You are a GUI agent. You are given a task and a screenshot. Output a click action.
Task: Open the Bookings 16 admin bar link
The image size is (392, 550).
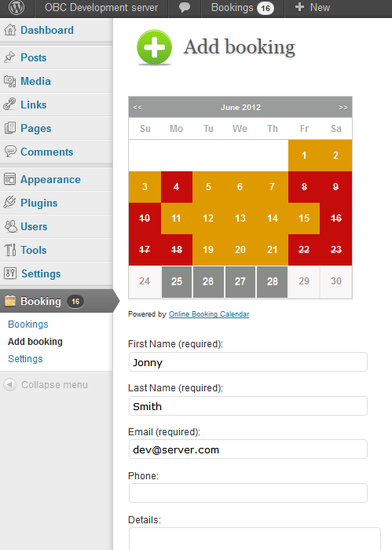(242, 8)
